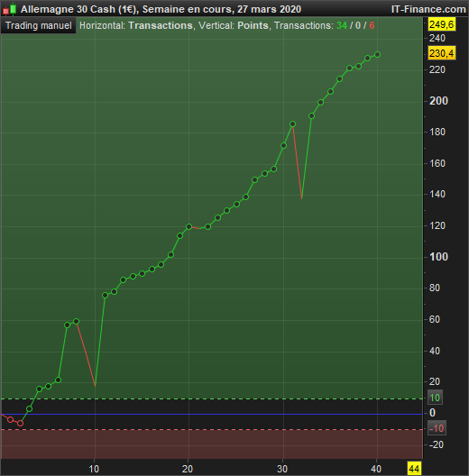Click the data point at transaction 20

point(189,227)
